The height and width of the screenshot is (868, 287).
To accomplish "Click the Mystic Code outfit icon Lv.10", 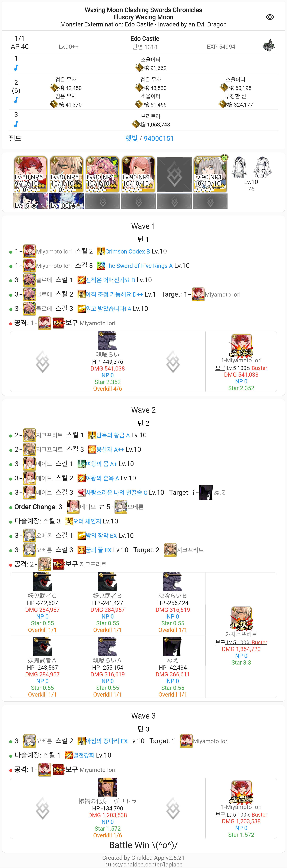I will [x=251, y=167].
